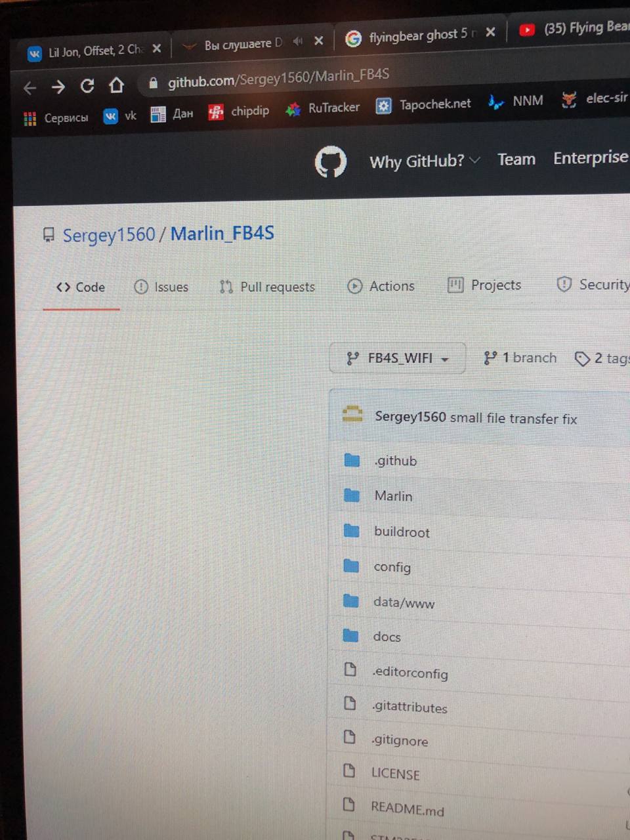This screenshot has height=840, width=630.
Task: Click the buildroot folder icon
Action: pos(352,530)
